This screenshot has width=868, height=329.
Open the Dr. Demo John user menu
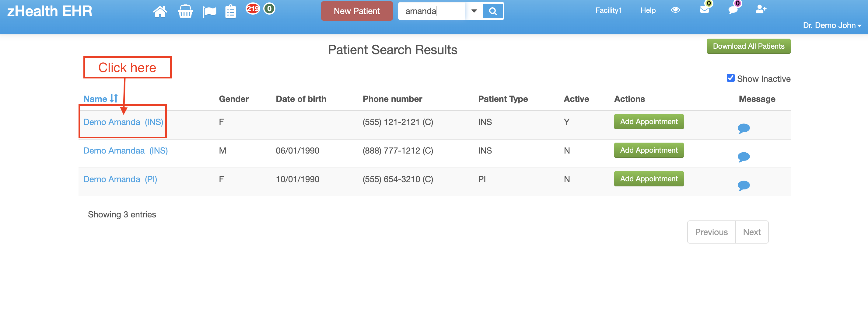pyautogui.click(x=832, y=25)
